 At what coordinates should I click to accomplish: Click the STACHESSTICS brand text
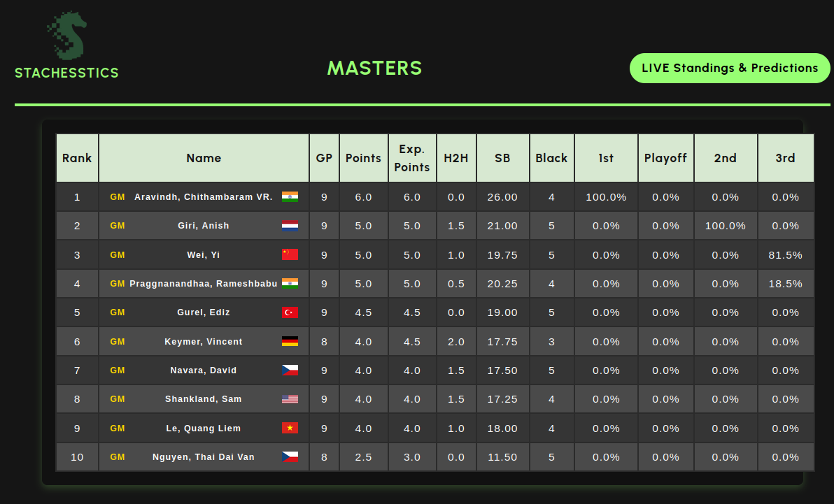[x=66, y=73]
